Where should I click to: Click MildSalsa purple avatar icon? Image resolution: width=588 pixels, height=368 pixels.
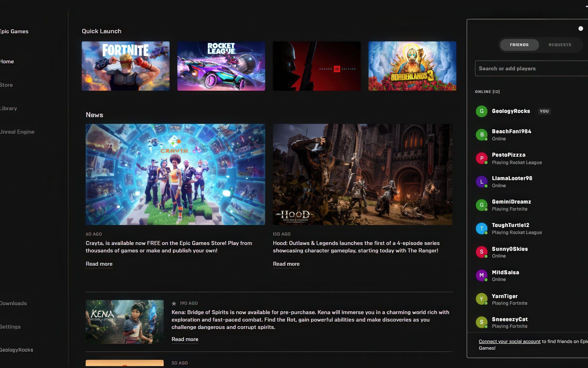click(x=481, y=275)
